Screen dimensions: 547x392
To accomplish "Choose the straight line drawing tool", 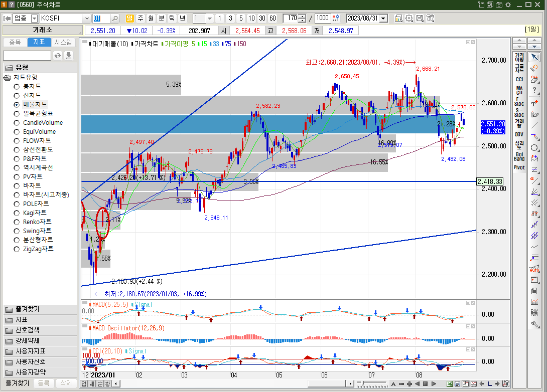I will point(534,125).
